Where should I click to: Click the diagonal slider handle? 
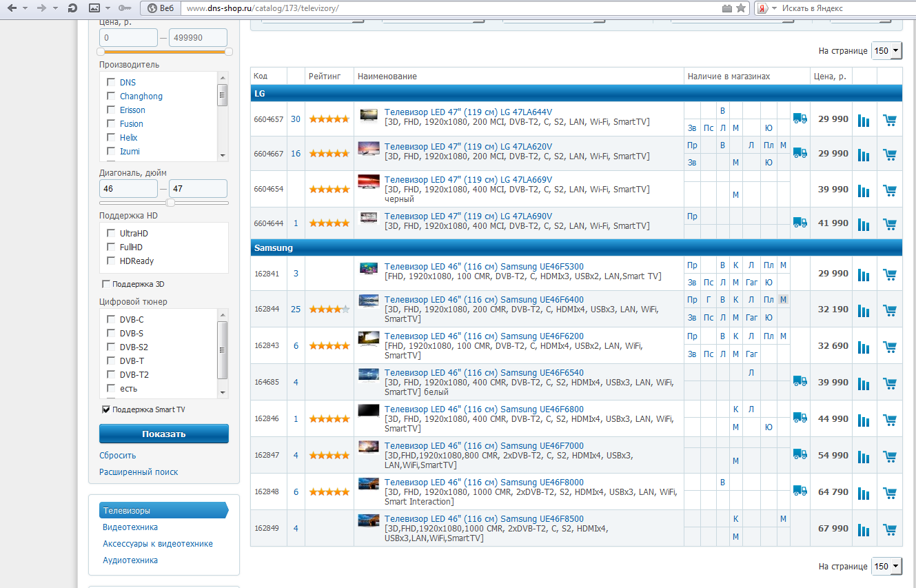pos(170,203)
